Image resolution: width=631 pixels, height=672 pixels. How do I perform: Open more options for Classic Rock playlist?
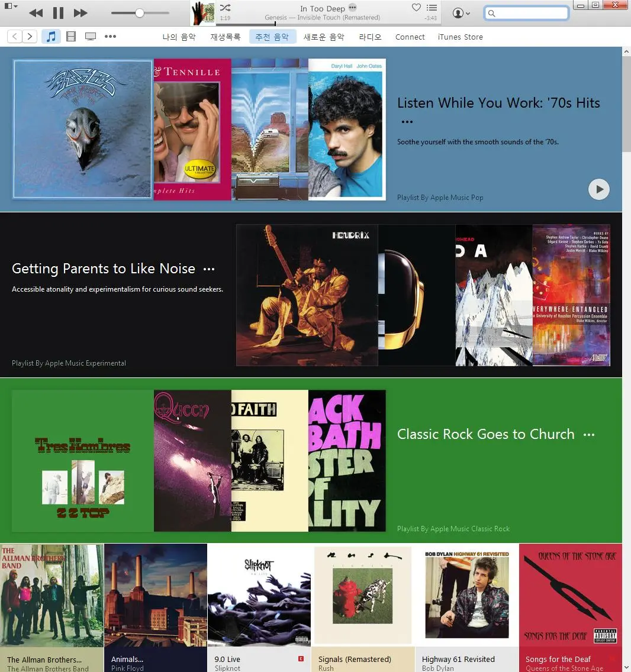589,435
